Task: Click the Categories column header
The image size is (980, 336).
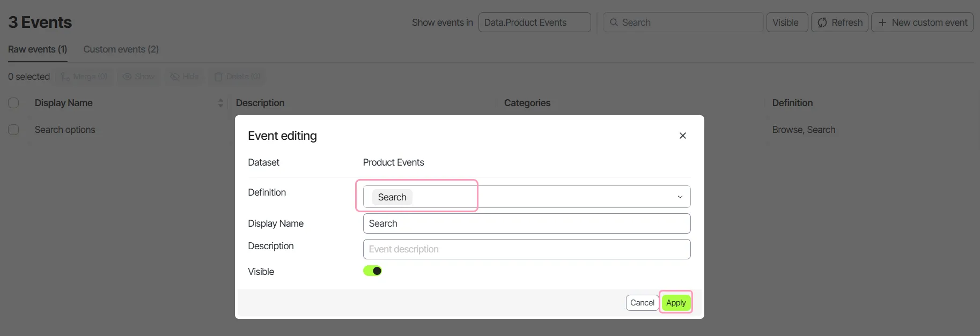Action: 527,103
